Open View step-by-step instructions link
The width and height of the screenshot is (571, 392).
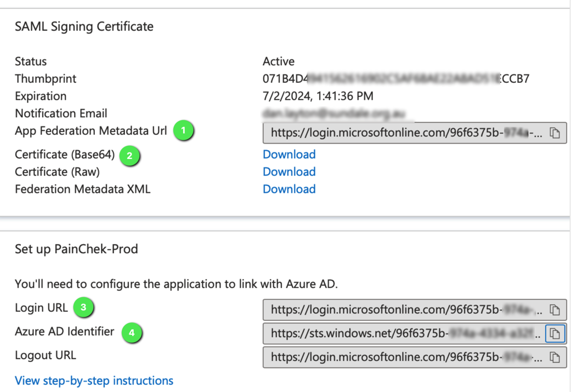coord(94,380)
